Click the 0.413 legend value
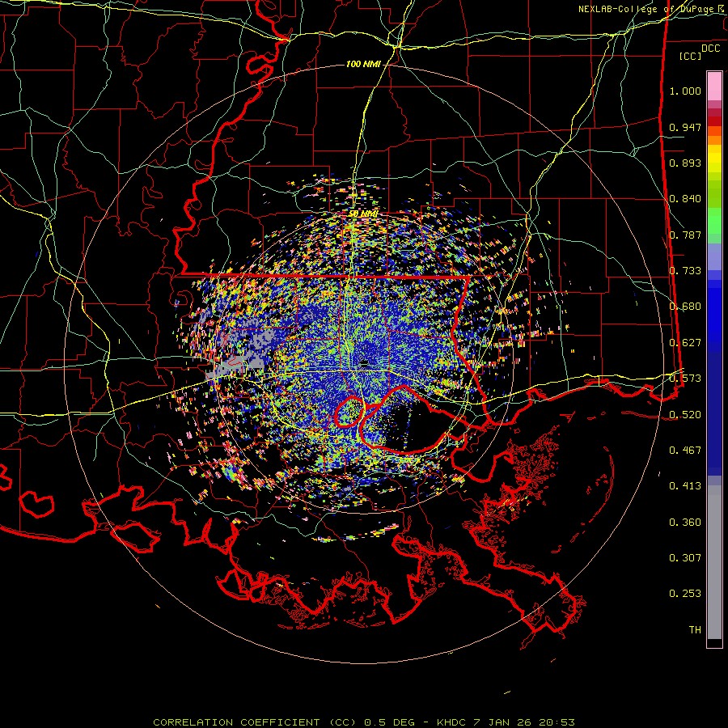728x728 pixels. click(x=685, y=486)
